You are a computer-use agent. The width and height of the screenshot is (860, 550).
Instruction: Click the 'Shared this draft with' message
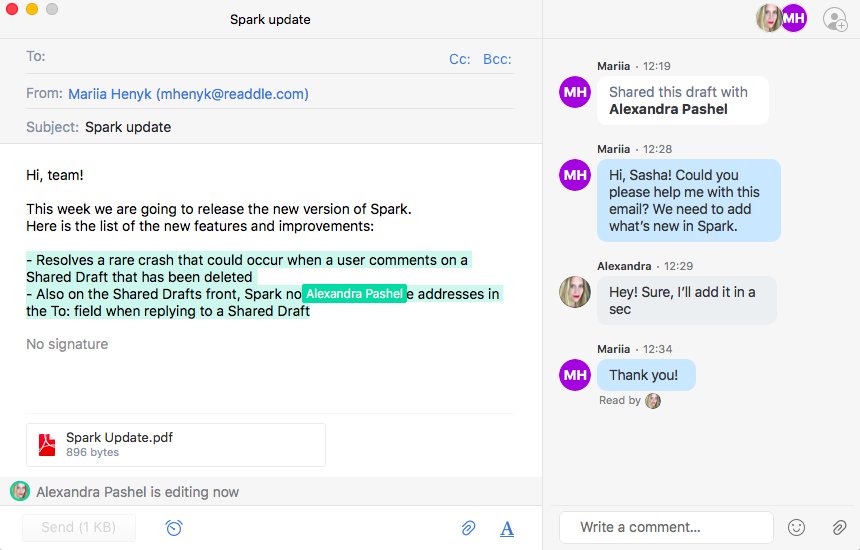click(683, 100)
